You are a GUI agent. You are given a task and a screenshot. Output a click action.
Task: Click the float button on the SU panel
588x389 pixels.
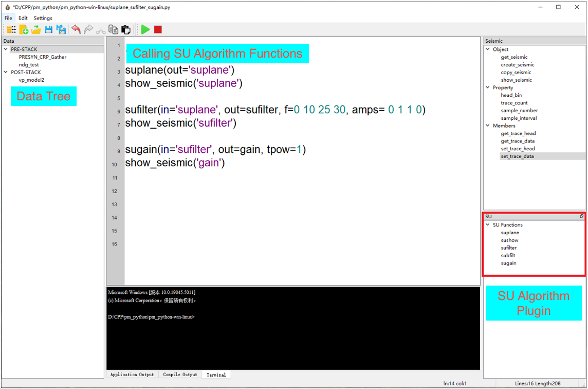582,216
